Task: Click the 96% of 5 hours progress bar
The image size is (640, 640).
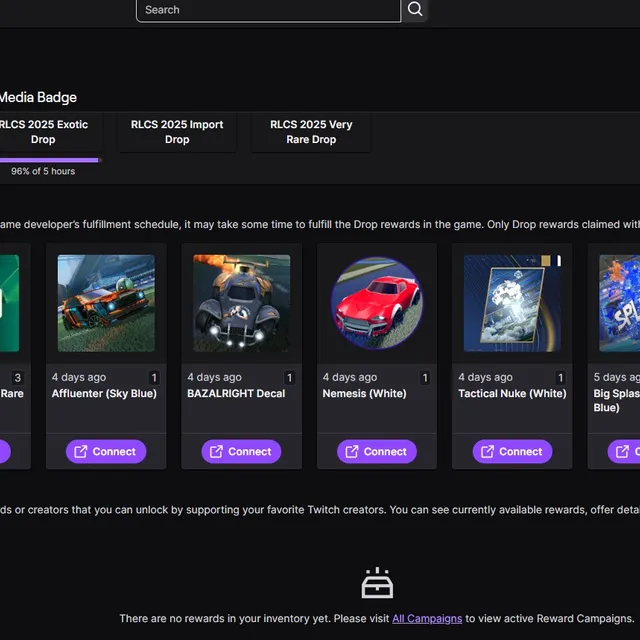Action: [x=50, y=160]
